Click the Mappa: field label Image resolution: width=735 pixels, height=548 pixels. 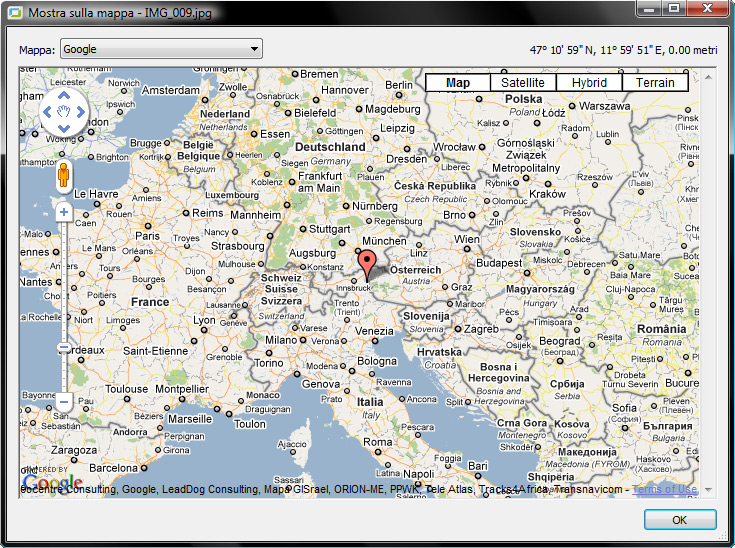(x=37, y=50)
